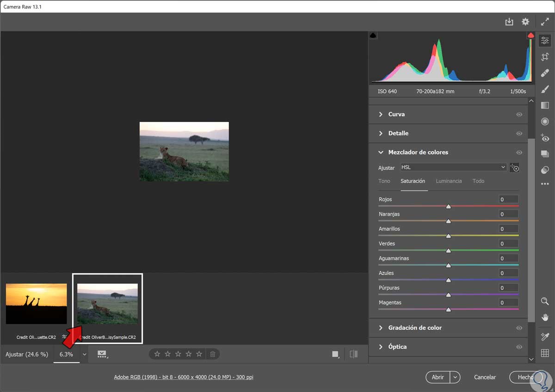Set five star rating
The width and height of the screenshot is (555, 392).
pos(199,354)
